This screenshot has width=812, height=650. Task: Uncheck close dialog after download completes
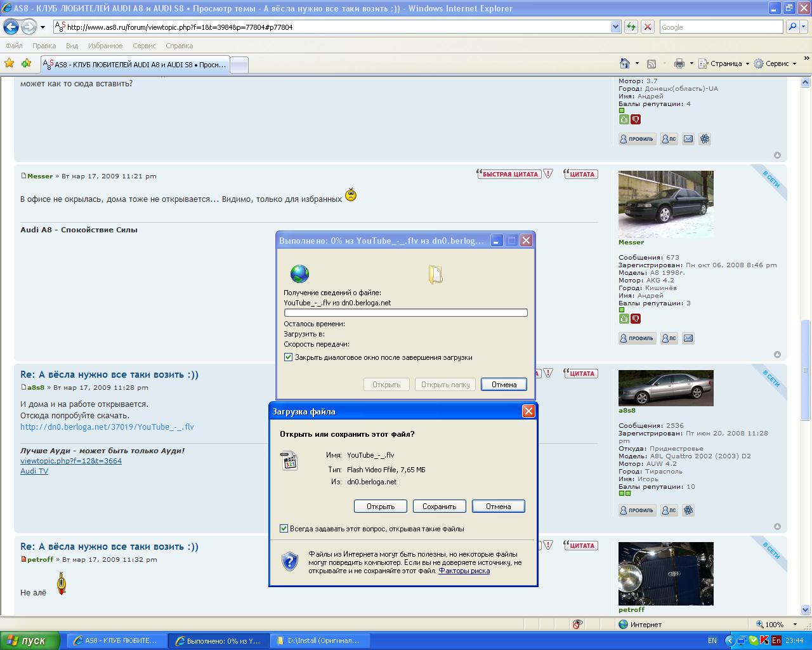[289, 357]
